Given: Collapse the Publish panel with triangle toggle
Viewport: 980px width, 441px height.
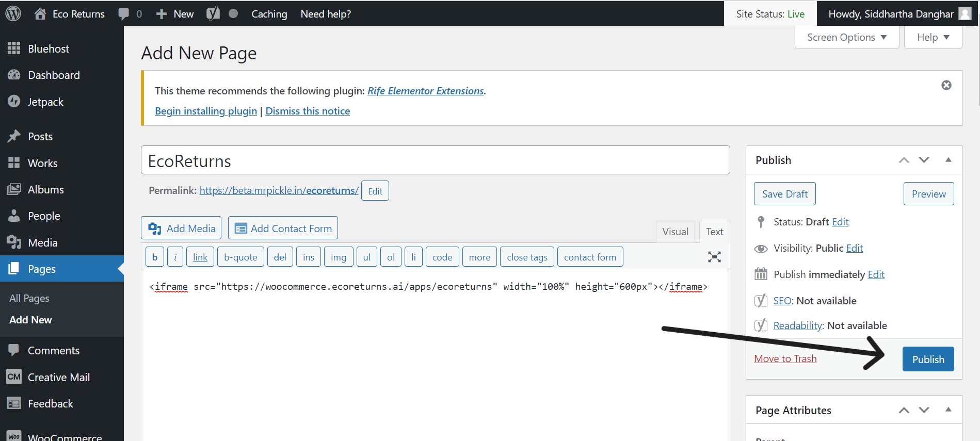Looking at the screenshot, I should tap(948, 160).
